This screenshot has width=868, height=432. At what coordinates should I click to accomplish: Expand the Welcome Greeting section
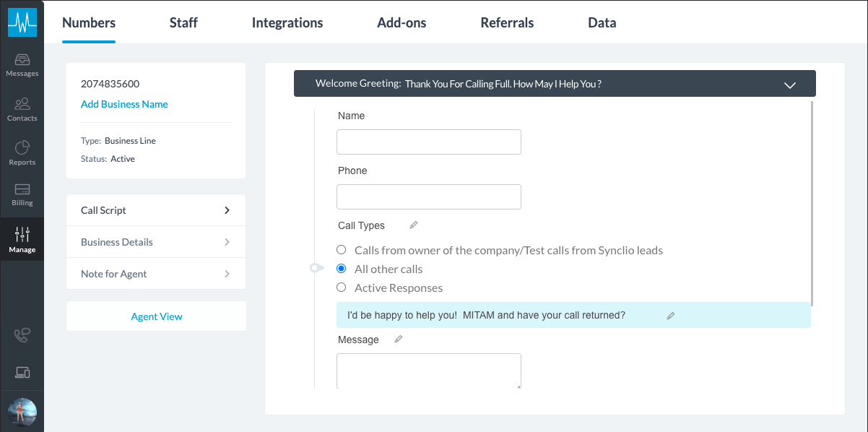[789, 84]
